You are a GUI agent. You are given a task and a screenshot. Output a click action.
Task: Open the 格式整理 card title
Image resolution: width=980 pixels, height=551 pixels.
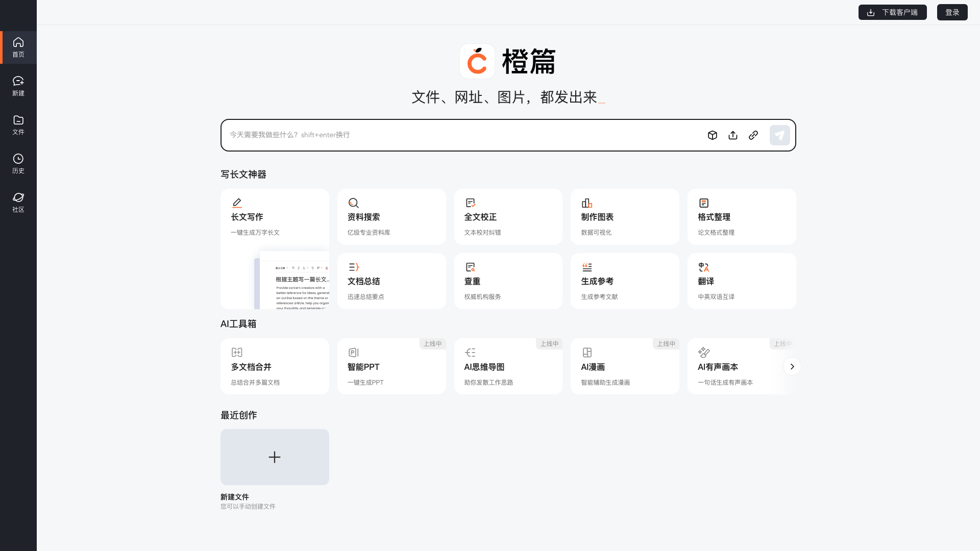pos(714,217)
